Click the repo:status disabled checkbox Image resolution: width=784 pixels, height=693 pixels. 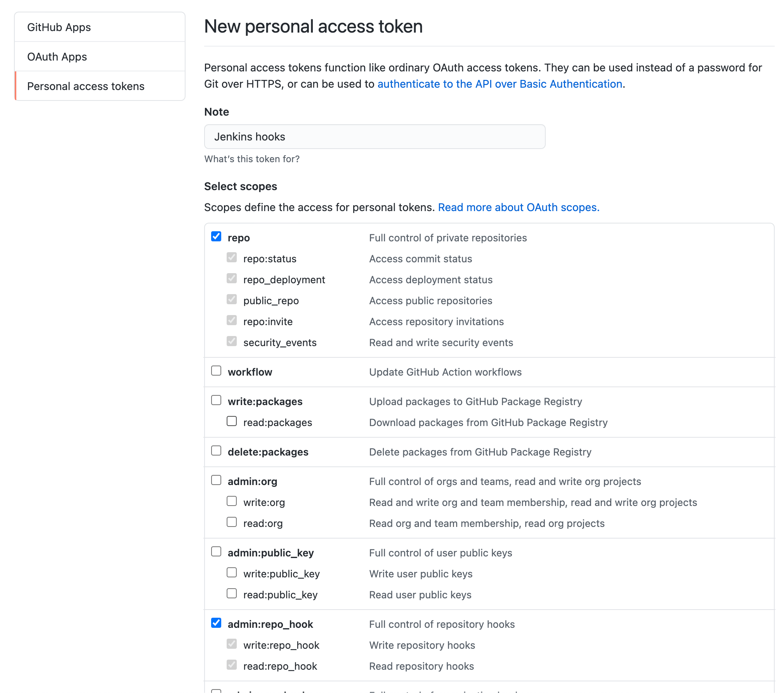pos(232,258)
